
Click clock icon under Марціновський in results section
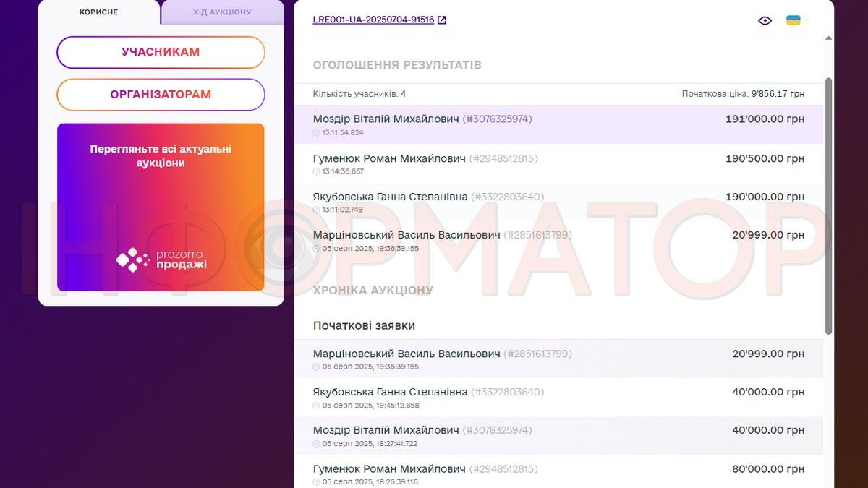[316, 249]
